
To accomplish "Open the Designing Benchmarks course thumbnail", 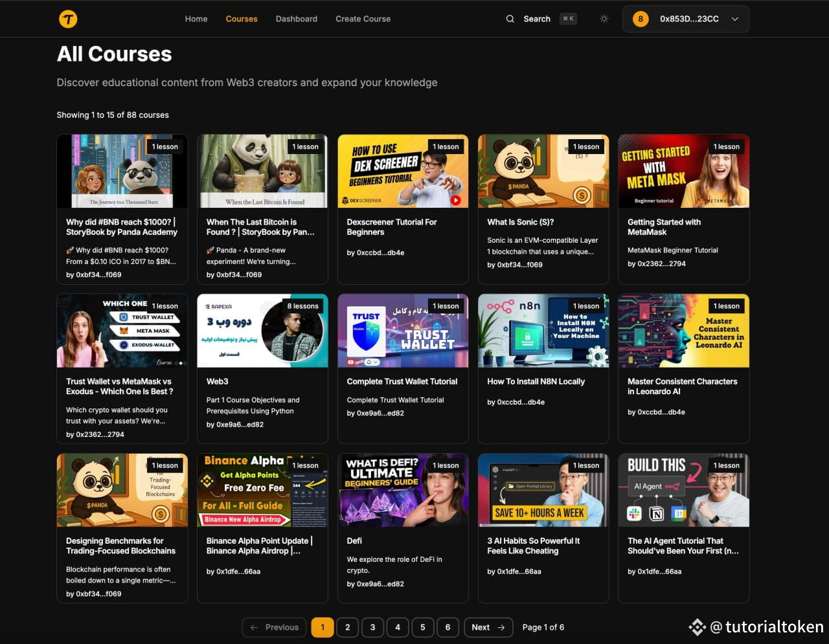I will (122, 490).
